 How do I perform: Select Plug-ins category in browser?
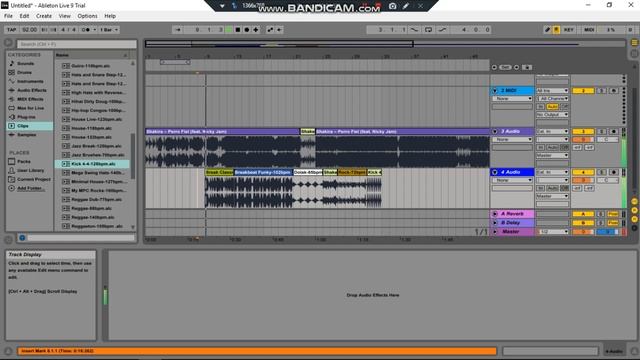coord(26,117)
